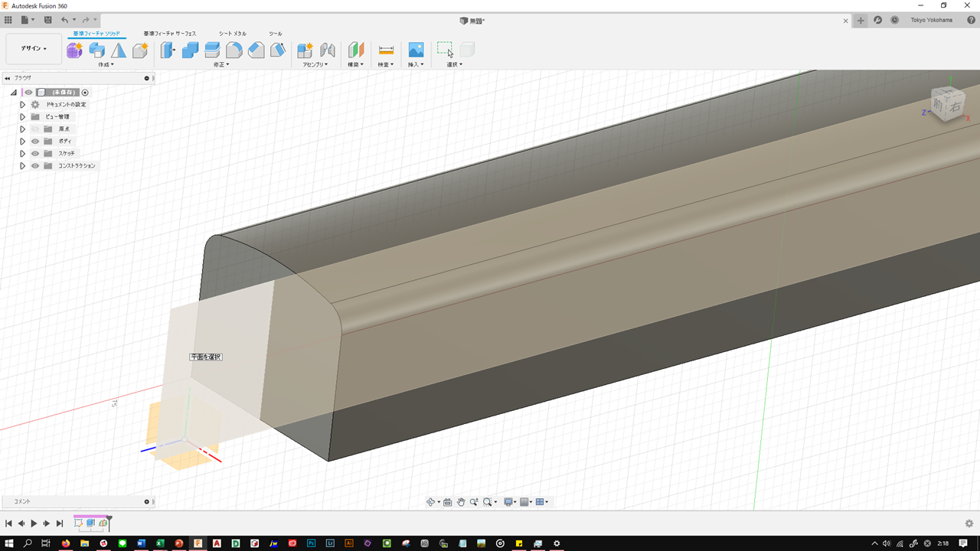The height and width of the screenshot is (551, 980).
Task: Click the Insert image icon under 挿入
Action: (x=416, y=51)
